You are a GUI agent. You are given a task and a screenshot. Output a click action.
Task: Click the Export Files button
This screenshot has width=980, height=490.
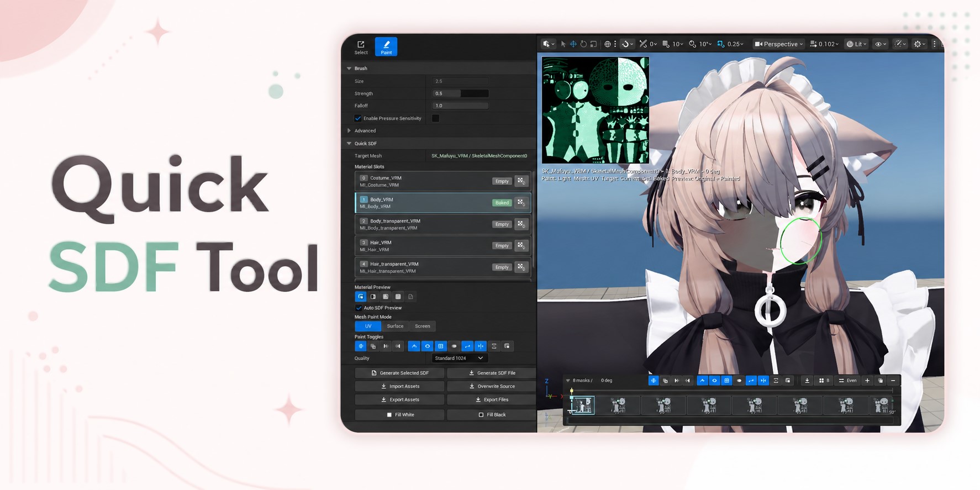491,399
